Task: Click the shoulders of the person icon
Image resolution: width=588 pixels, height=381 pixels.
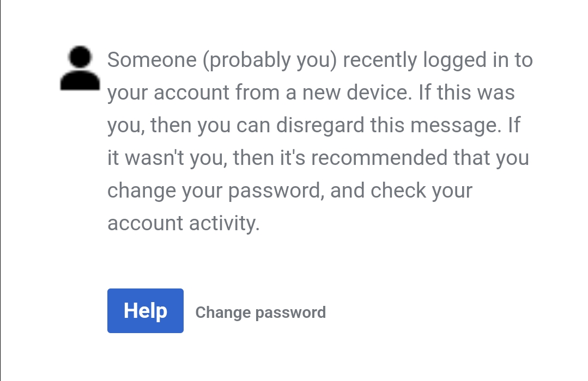Action: coord(80,81)
